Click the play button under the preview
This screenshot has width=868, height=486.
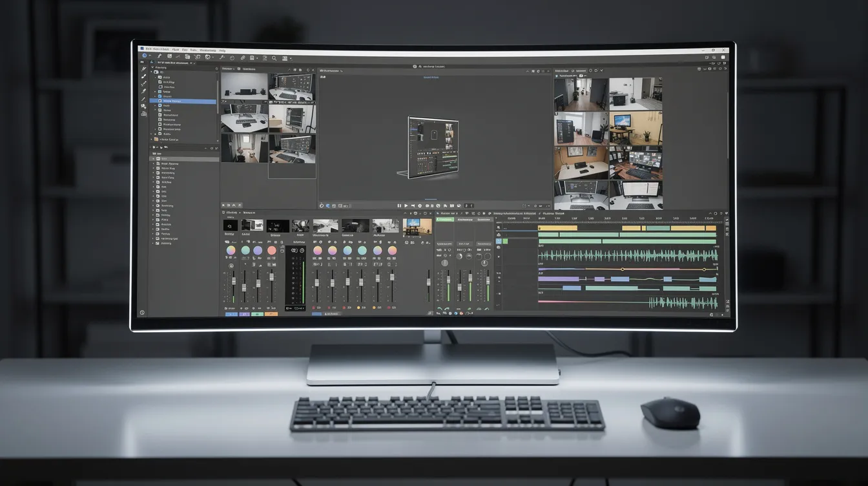406,206
